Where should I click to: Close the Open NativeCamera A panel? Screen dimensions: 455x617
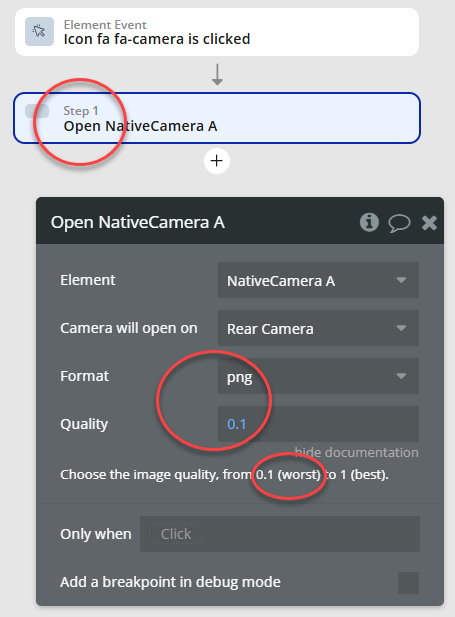click(x=429, y=223)
